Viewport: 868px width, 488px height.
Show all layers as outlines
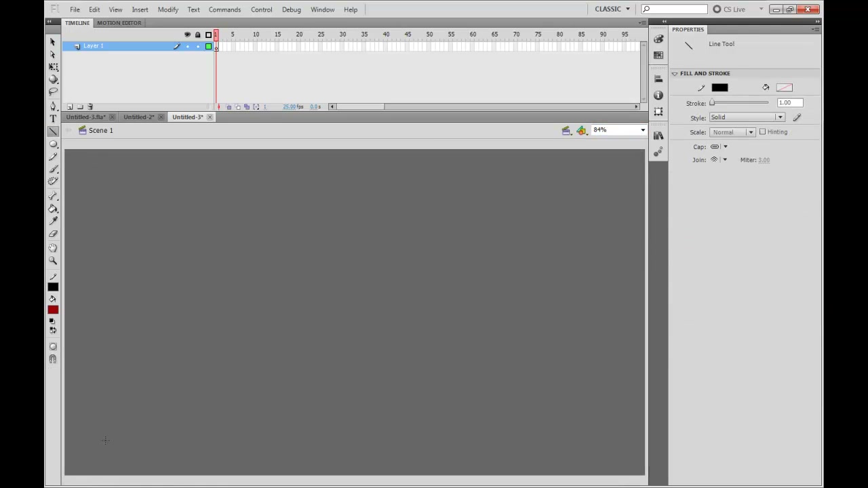pyautogui.click(x=208, y=35)
